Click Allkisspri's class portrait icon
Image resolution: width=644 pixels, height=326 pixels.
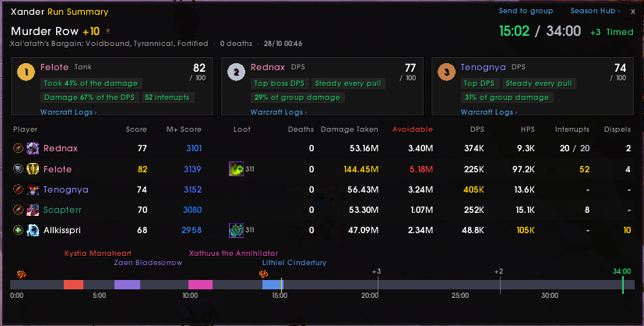(x=33, y=230)
